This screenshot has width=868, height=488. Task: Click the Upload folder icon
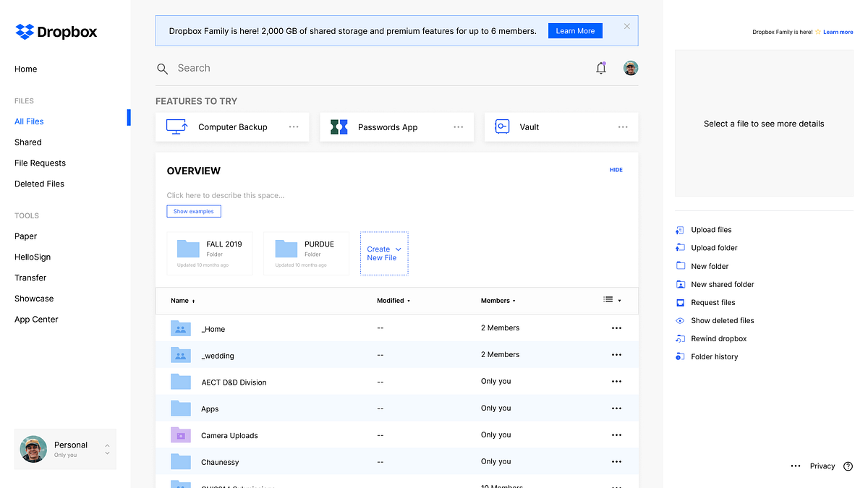pyautogui.click(x=679, y=247)
